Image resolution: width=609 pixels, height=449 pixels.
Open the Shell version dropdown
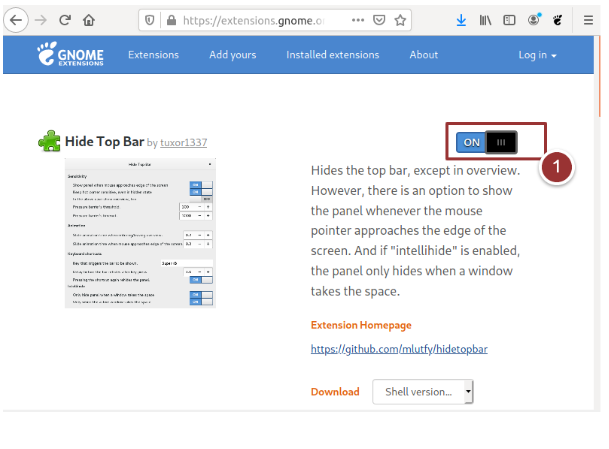[x=423, y=392]
